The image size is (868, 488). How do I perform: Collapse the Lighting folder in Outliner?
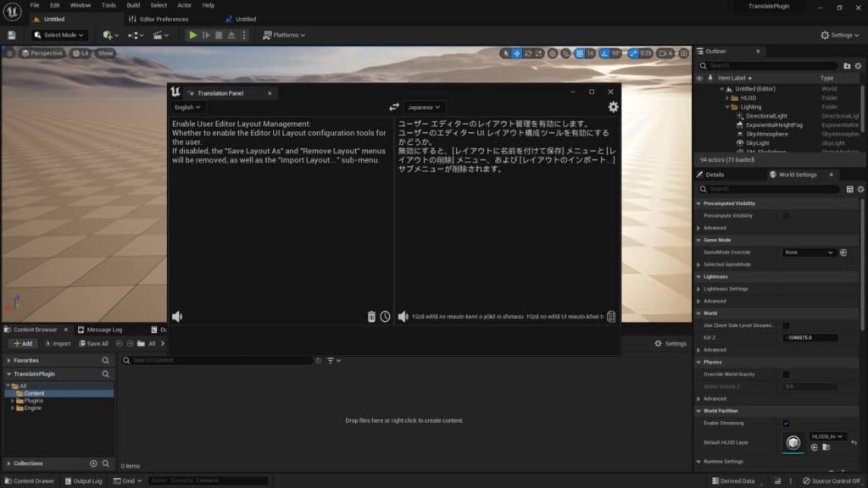click(727, 107)
